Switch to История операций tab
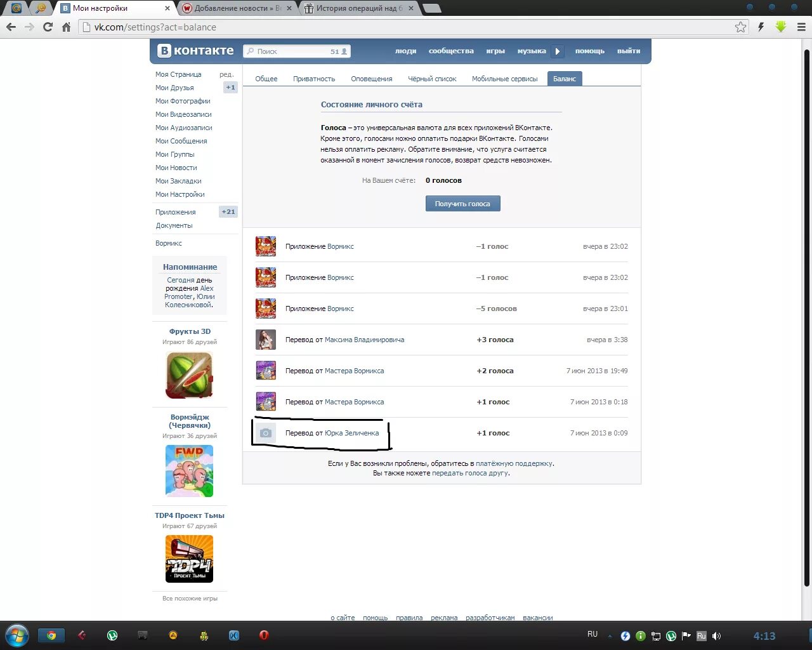Screen dimensions: 812x650 click(x=359, y=8)
